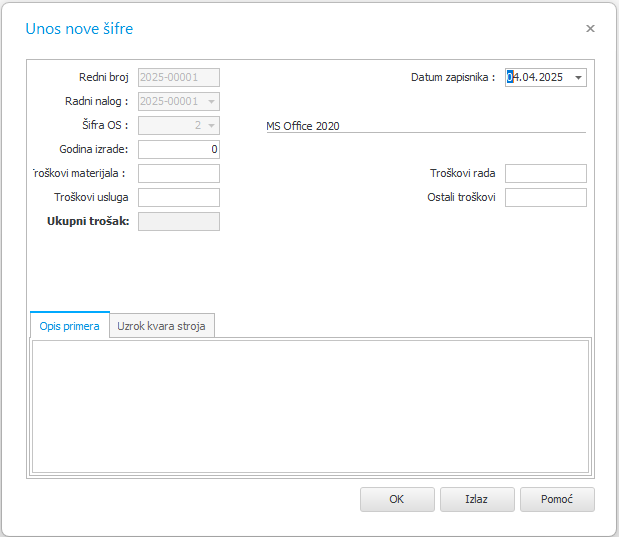Viewport: 619px width, 537px height.
Task: Click the date text 04.04.2025
Action: (535, 77)
